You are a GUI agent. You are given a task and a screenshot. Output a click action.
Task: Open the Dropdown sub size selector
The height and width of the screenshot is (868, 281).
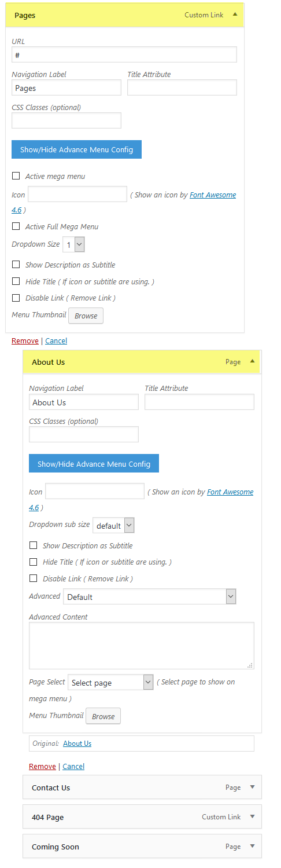click(113, 525)
